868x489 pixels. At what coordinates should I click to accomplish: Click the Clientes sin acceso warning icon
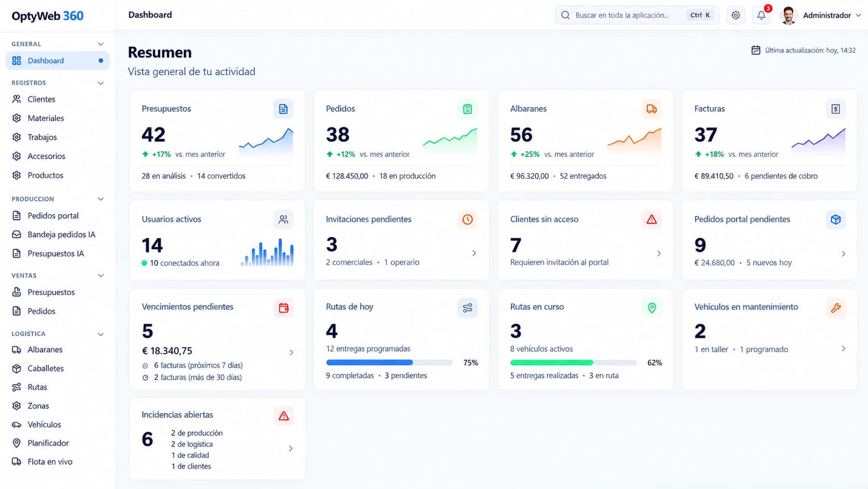(x=652, y=219)
